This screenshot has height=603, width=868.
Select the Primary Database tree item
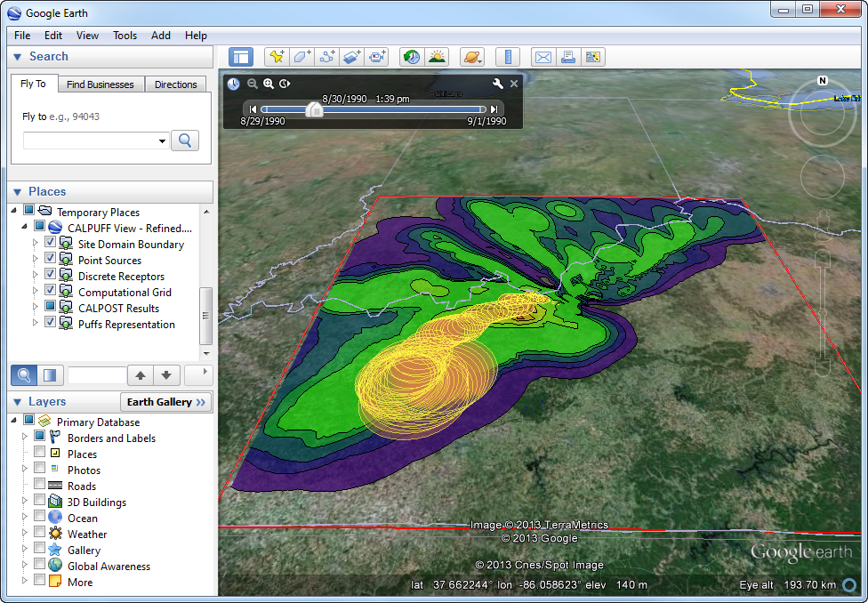point(98,422)
